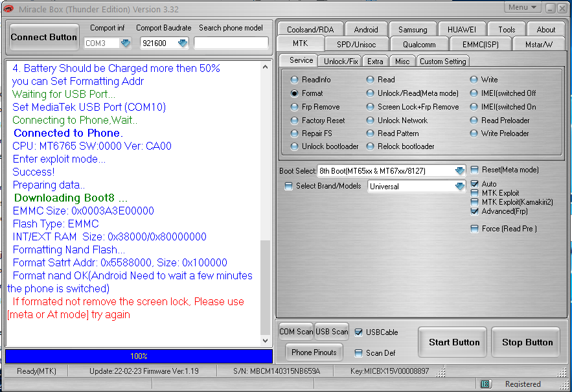Switch to the SPD/Unisoc tab

click(x=356, y=44)
